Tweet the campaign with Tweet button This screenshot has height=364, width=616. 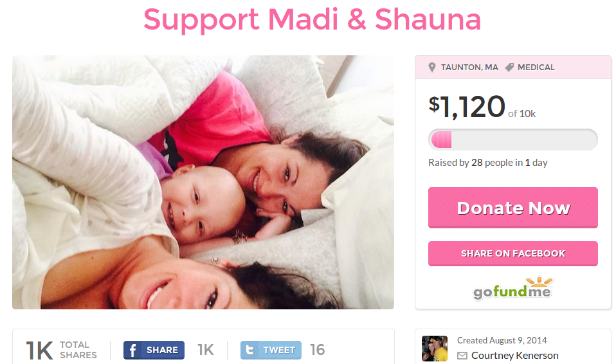(271, 350)
